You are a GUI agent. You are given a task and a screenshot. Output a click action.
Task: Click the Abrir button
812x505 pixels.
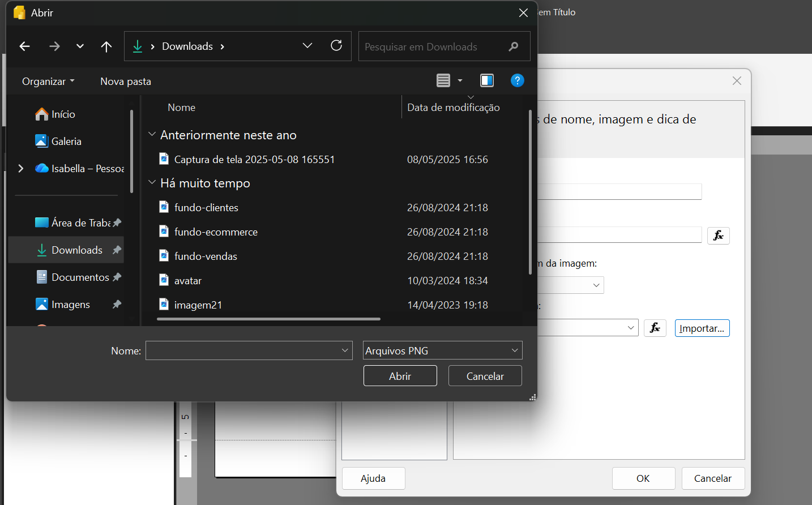400,376
